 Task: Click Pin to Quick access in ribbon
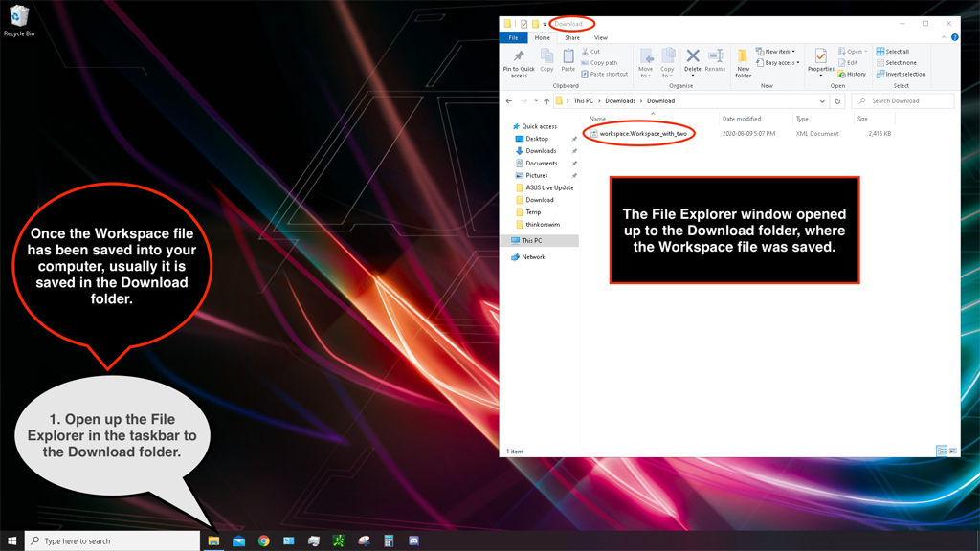pos(518,64)
